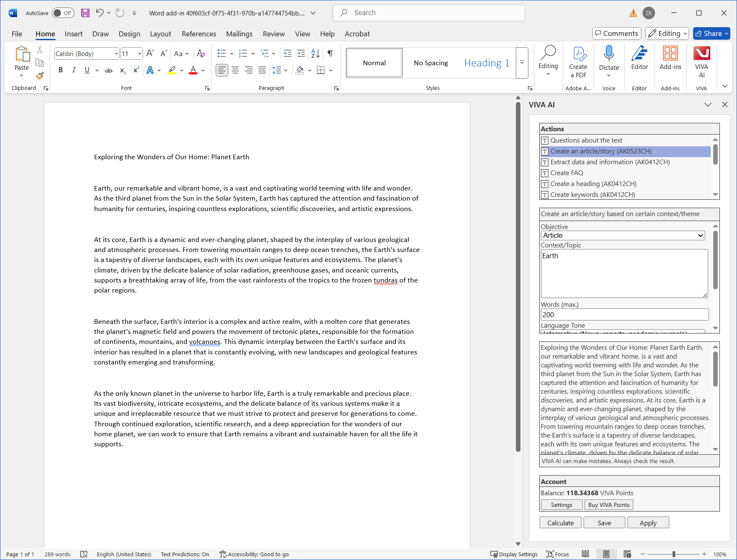This screenshot has height=560, width=737.
Task: Click the Format Painter icon
Action: pos(40,76)
